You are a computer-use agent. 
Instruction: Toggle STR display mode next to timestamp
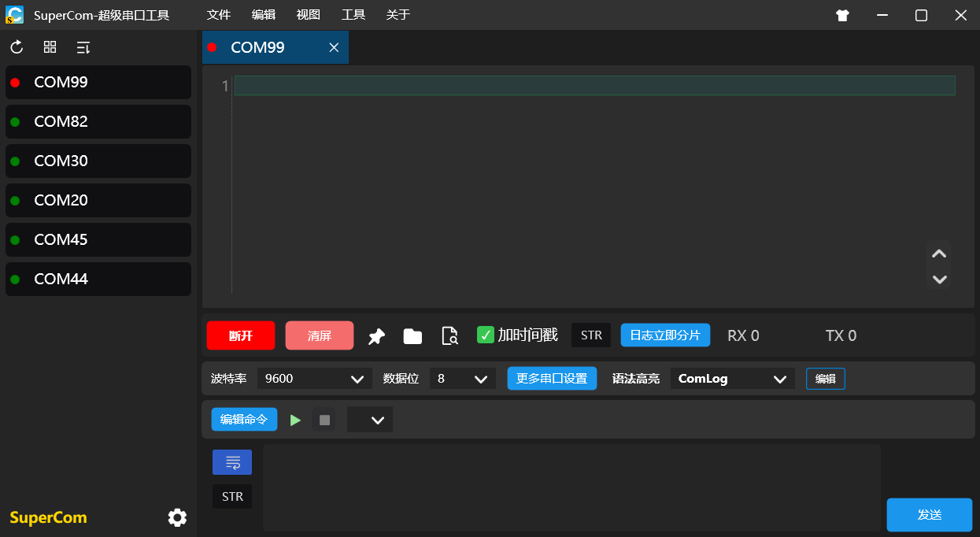(591, 335)
